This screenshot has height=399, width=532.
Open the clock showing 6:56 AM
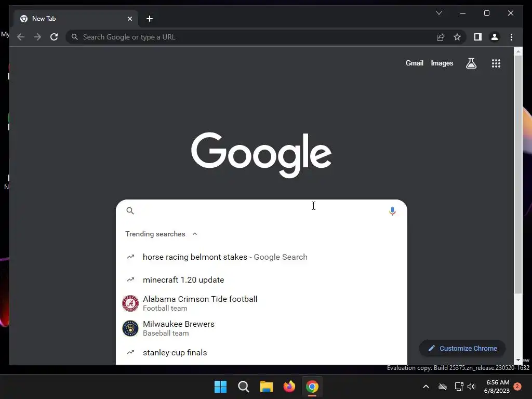[497, 387]
